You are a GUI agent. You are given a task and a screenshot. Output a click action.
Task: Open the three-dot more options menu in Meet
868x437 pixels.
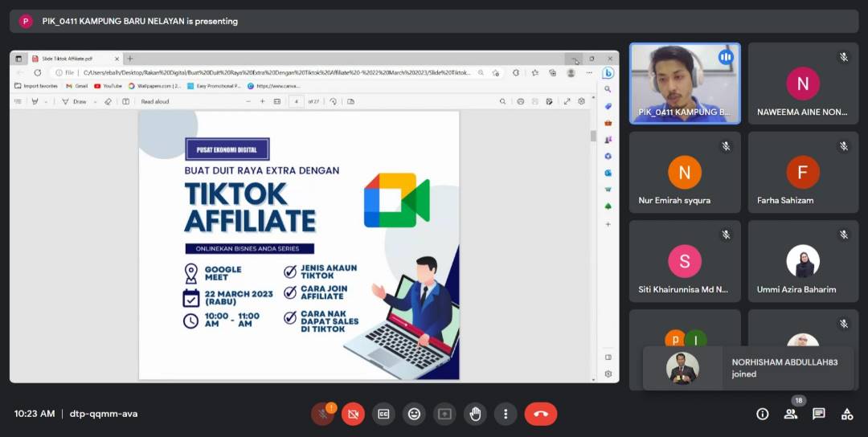click(506, 414)
